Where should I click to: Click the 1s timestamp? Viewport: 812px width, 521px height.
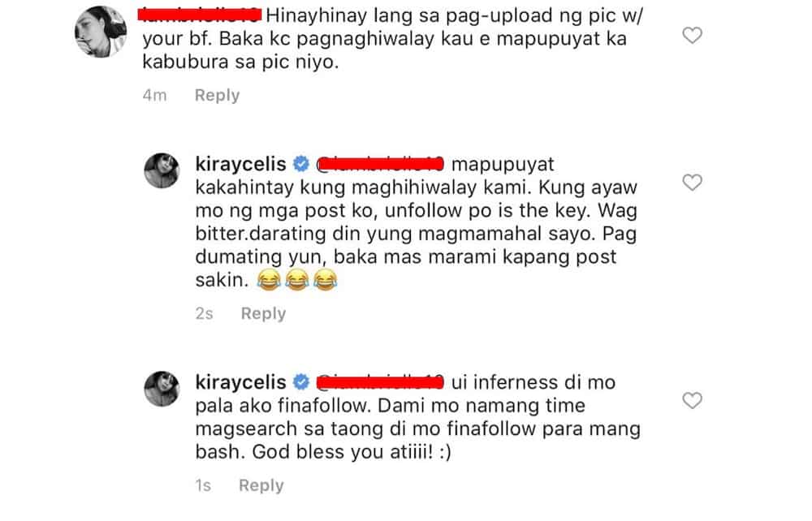click(x=203, y=486)
